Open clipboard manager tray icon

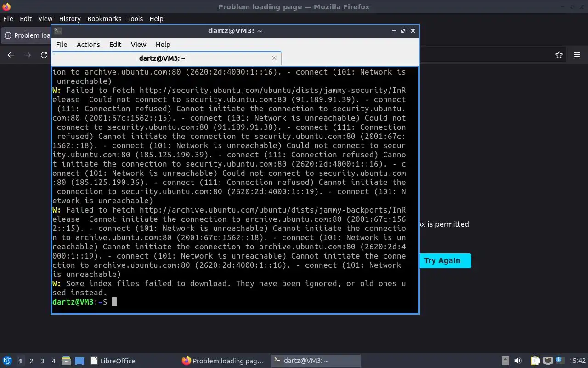536,361
